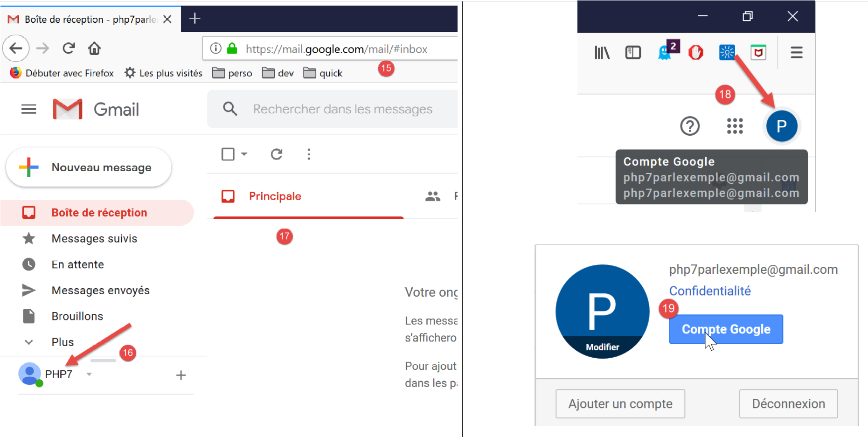Click the Firefox home button
This screenshot has width=868, height=437.
tap(94, 49)
